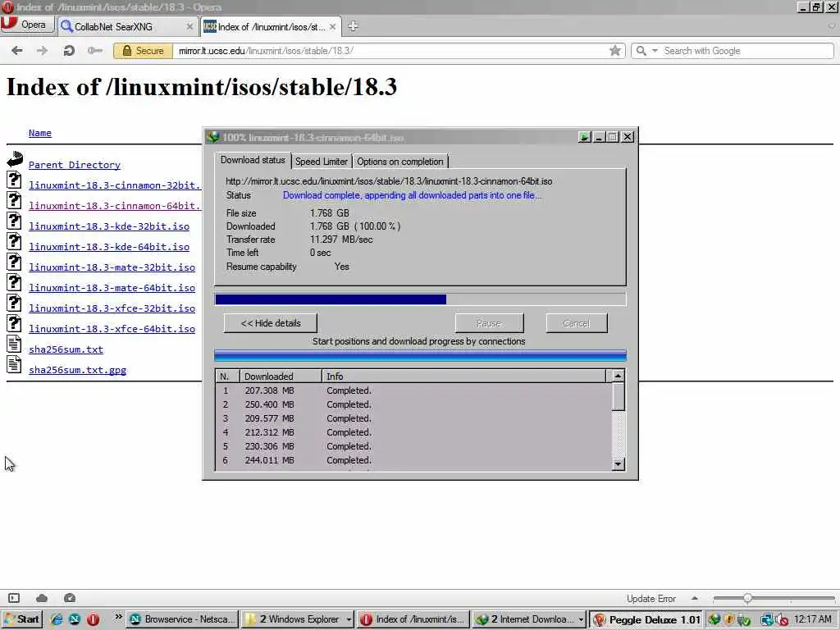The image size is (840, 630).
Task: Launch Opera quick launch icon
Action: pyautogui.click(x=94, y=620)
